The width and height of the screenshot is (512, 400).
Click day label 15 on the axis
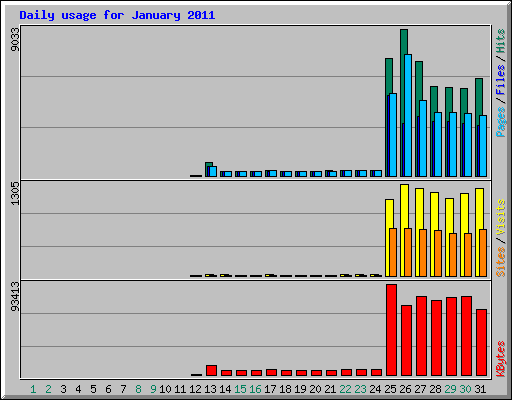point(240,389)
